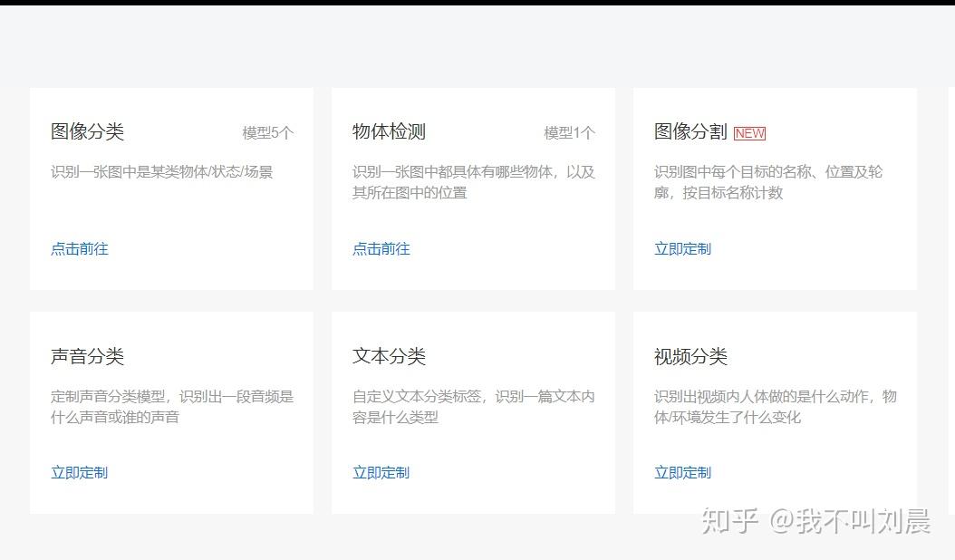Viewport: 955px width, 560px height.
Task: Click the 视频分类 description text
Action: pyautogui.click(x=776, y=407)
